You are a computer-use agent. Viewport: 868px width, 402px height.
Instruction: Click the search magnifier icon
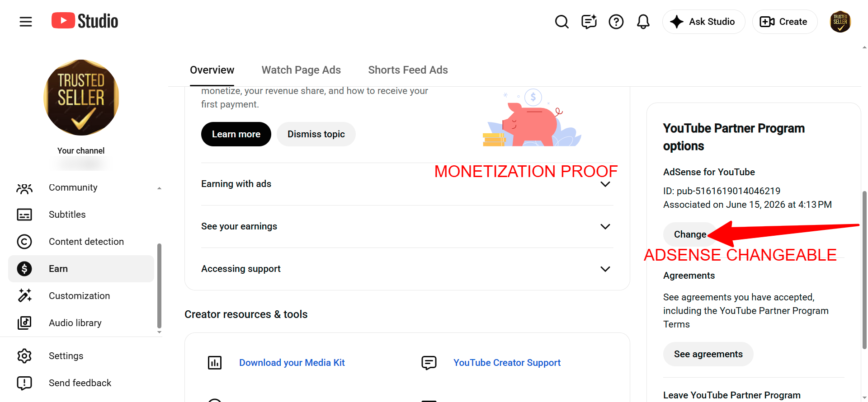(561, 22)
